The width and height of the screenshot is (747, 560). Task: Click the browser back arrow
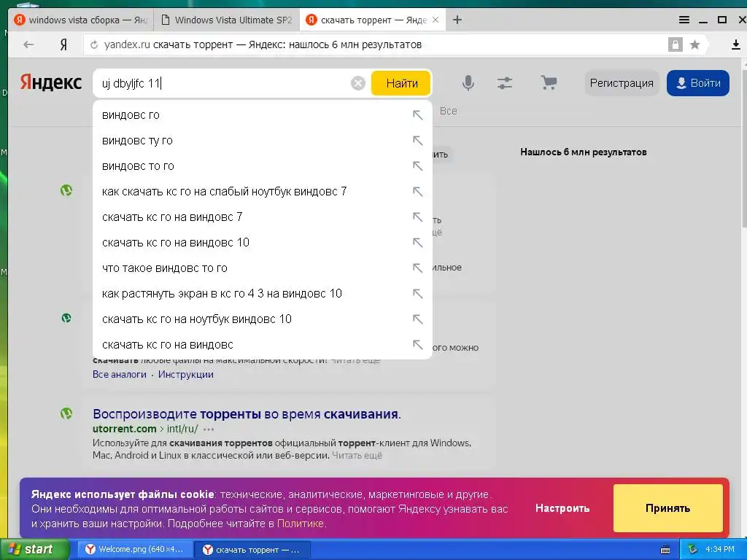(28, 44)
